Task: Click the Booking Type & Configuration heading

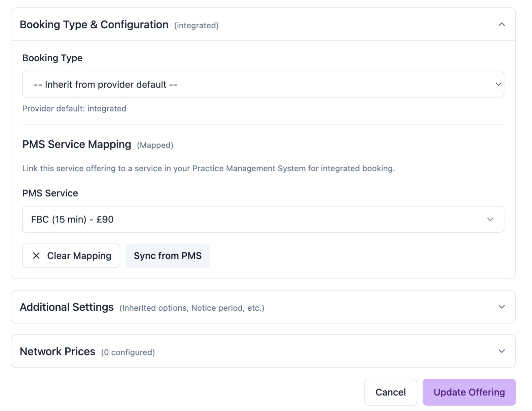Action: (x=94, y=25)
